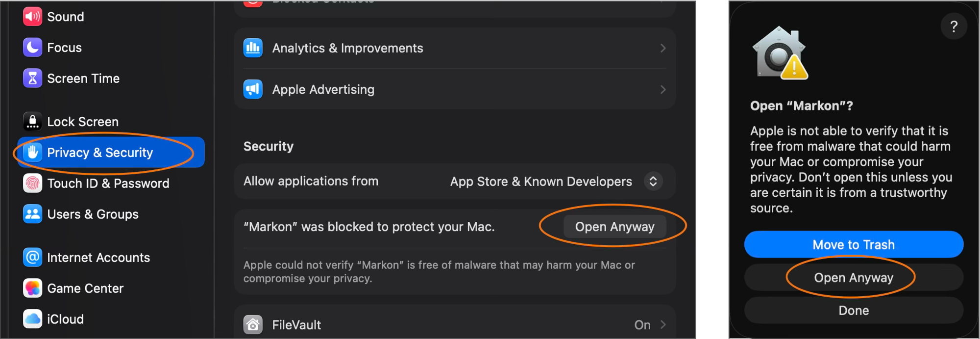
Task: Open Sound settings in the sidebar
Action: (111, 17)
